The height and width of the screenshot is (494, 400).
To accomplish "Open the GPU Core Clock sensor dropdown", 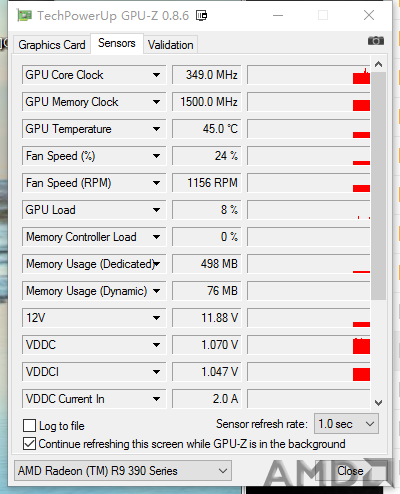I will 156,75.
